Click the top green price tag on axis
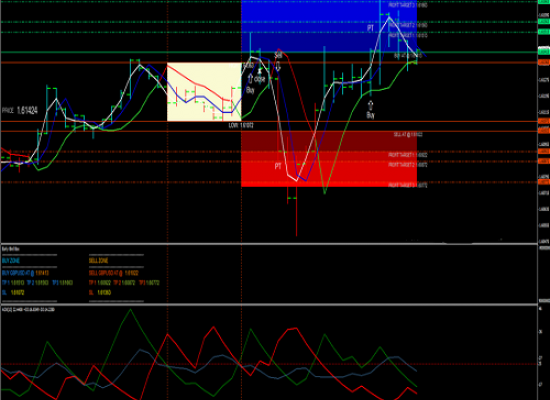 tap(544, 2)
